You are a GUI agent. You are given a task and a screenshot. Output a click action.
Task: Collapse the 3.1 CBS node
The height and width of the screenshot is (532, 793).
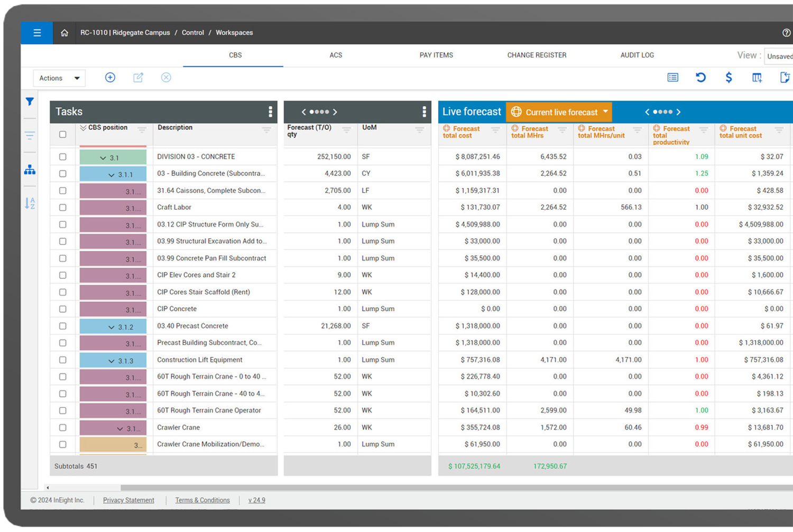[x=103, y=158]
